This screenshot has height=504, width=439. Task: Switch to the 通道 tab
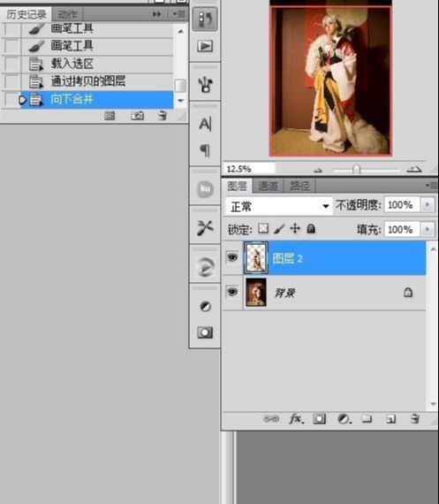click(x=268, y=186)
